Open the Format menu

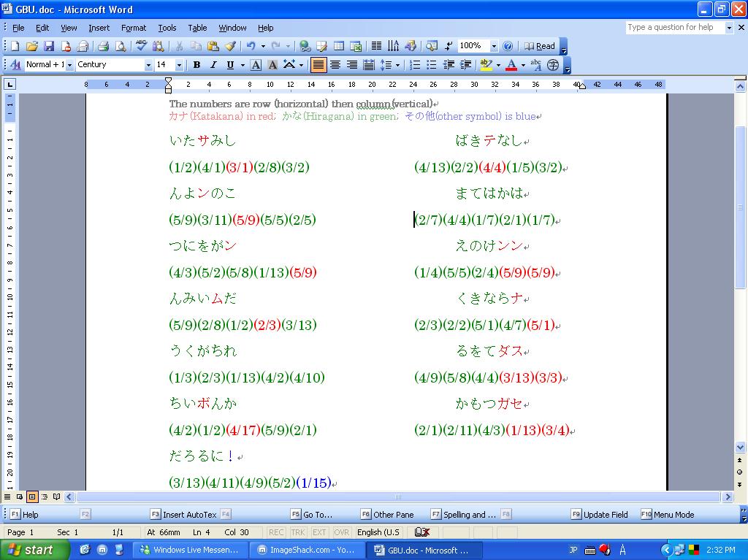click(x=134, y=28)
